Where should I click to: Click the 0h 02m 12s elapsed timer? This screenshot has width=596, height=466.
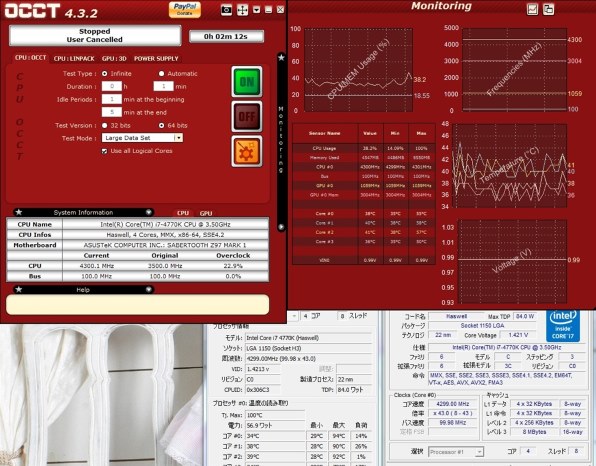pyautogui.click(x=226, y=36)
